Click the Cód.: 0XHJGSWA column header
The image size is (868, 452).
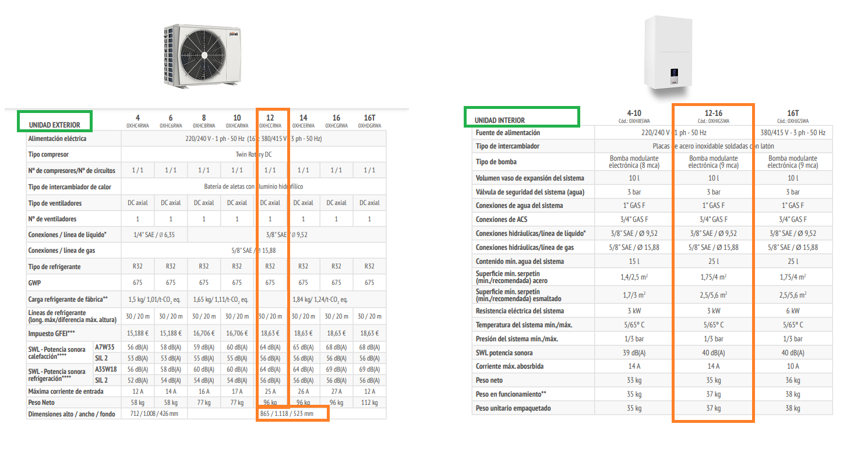(x=793, y=121)
